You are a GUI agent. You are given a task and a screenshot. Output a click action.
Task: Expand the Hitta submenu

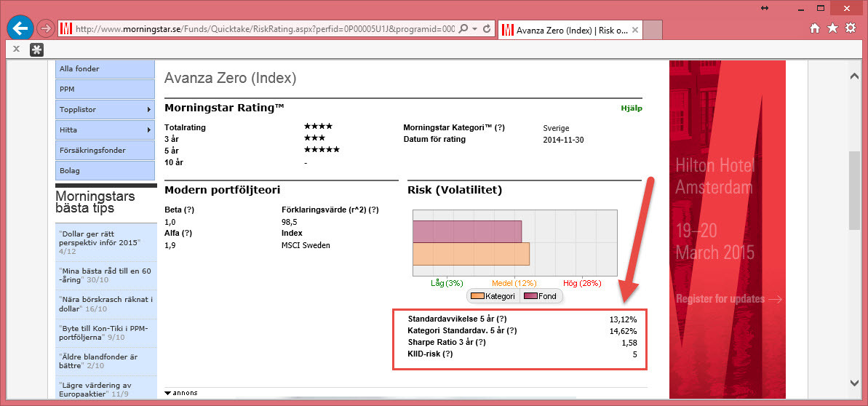[x=148, y=130]
